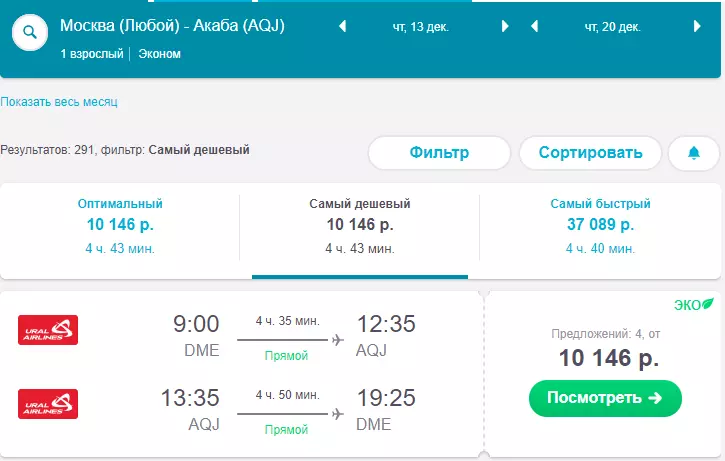Viewport: 725px width, 461px height.
Task: Move return date earlier than 20 дек.
Action: pos(535,26)
